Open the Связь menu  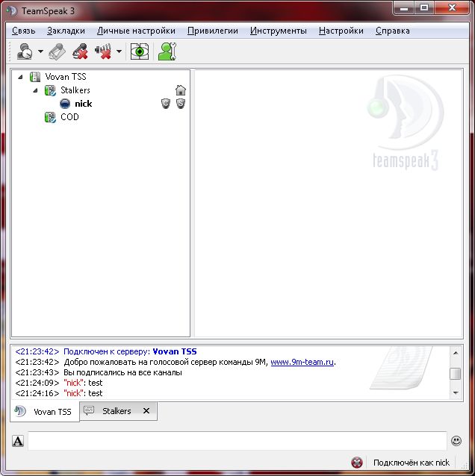(x=24, y=31)
